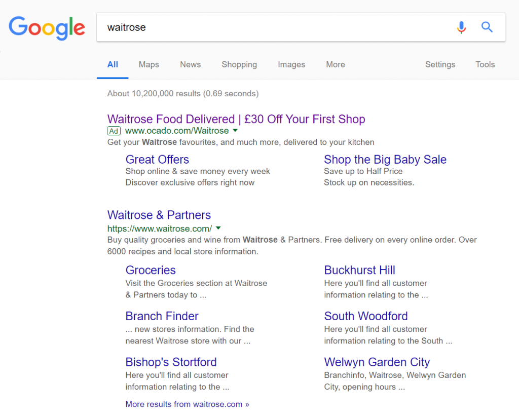519x420 pixels.
Task: Click 'Discover exclusive offers right now' text
Action: (x=190, y=183)
